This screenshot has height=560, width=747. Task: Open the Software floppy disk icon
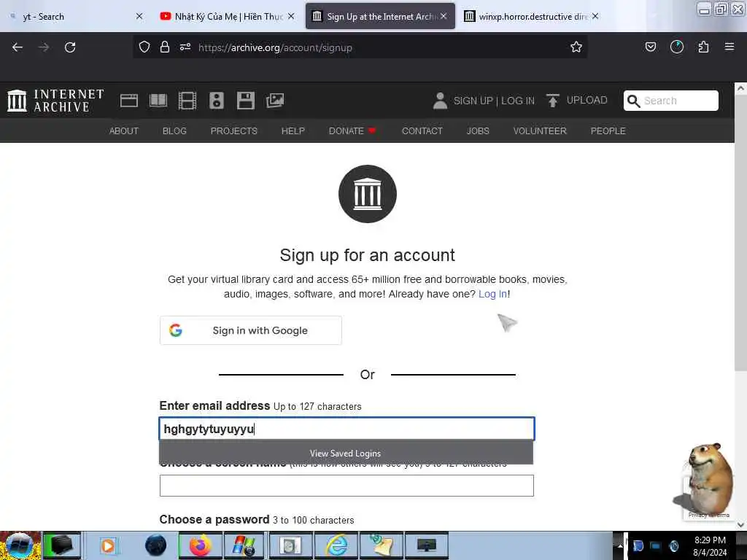246,101
